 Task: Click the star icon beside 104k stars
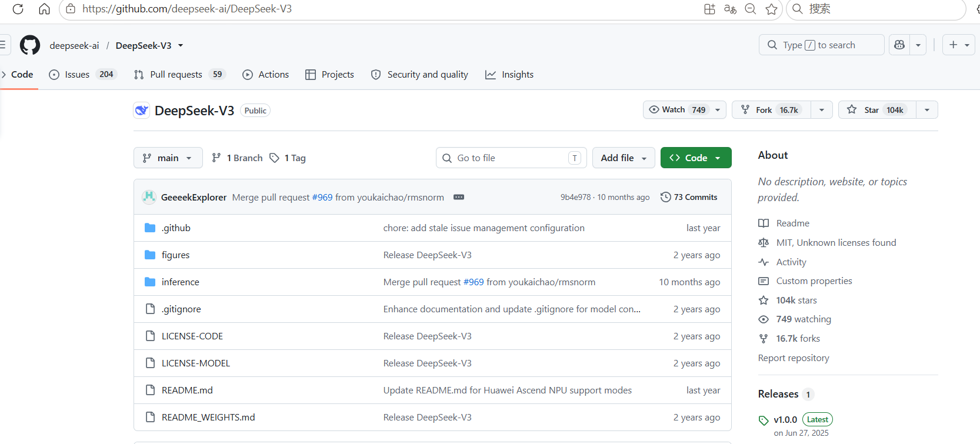tap(764, 300)
